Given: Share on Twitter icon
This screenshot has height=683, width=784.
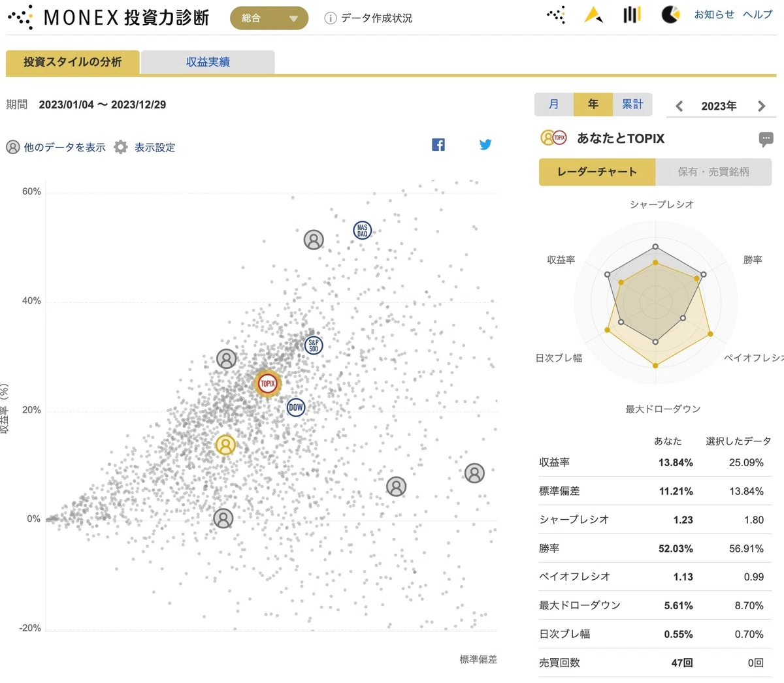Looking at the screenshot, I should click(485, 145).
